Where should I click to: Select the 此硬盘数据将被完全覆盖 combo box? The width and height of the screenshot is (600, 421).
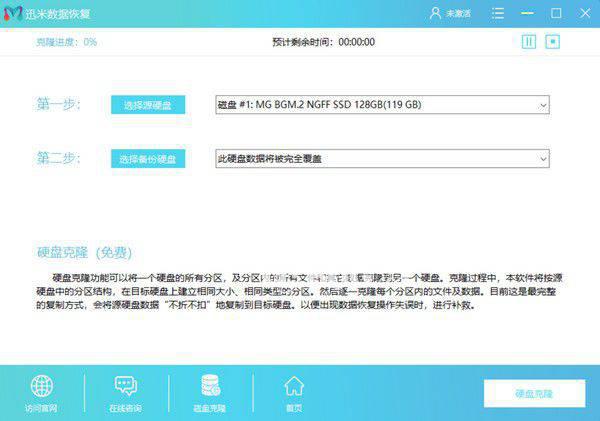pos(382,159)
